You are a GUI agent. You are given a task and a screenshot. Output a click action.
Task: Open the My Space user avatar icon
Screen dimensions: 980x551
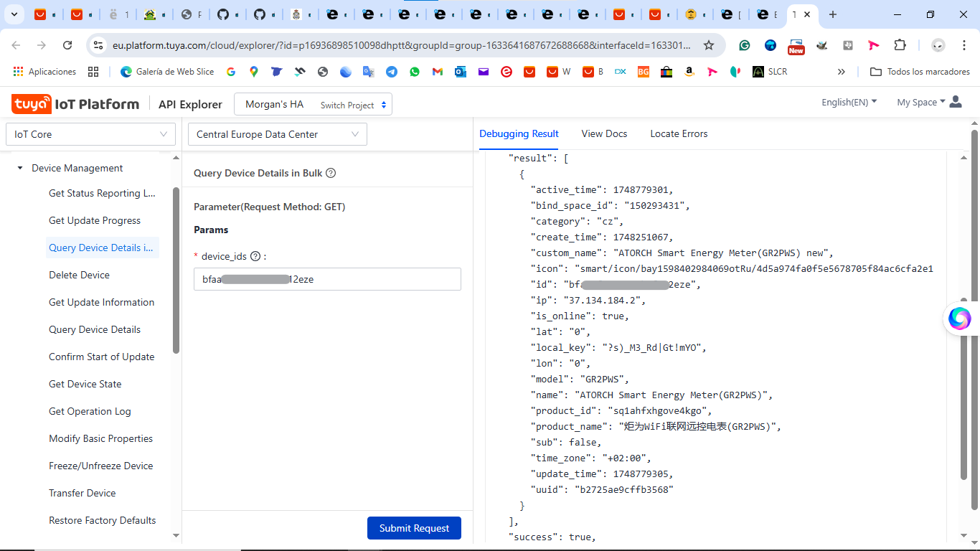point(956,102)
